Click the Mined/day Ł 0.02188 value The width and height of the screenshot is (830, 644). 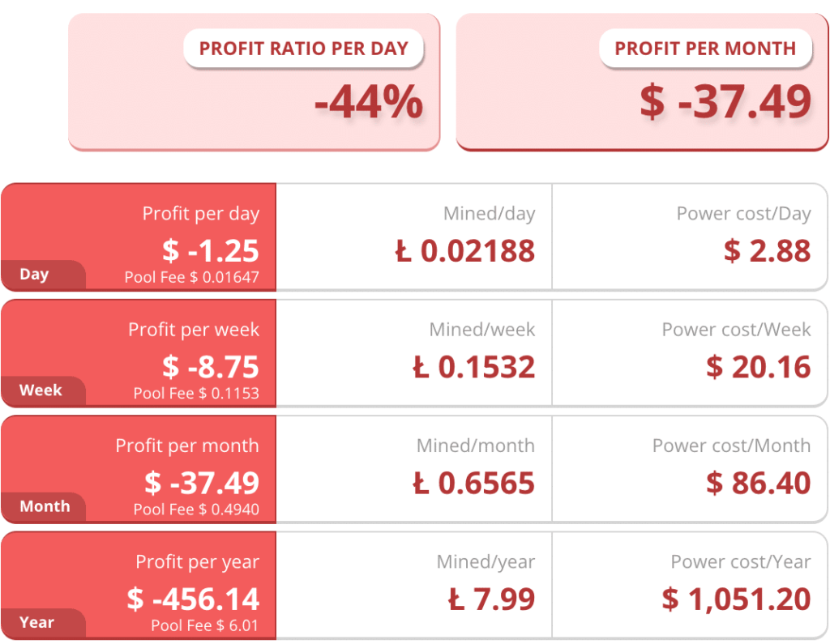point(465,250)
